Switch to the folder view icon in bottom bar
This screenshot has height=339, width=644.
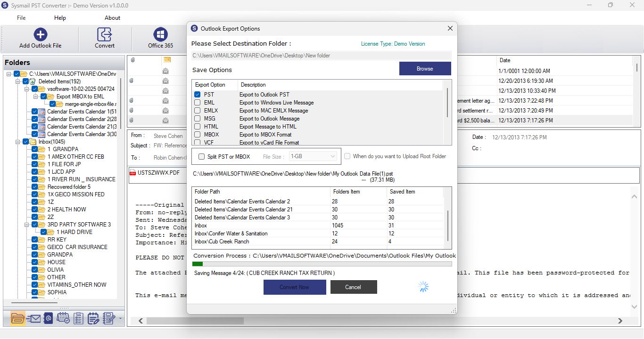[x=17, y=318]
